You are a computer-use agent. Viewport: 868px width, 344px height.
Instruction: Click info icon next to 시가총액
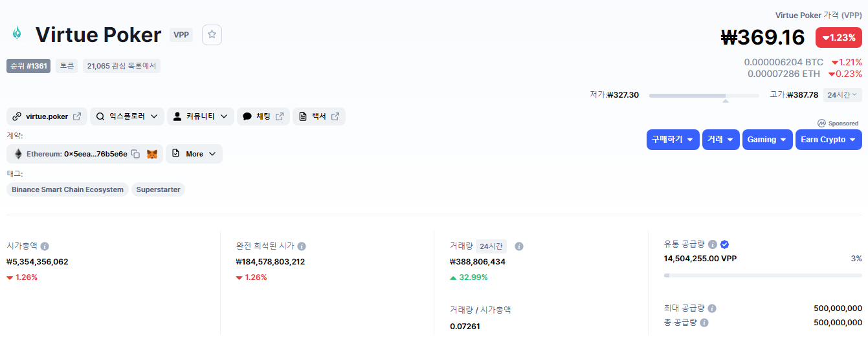pyautogui.click(x=45, y=246)
